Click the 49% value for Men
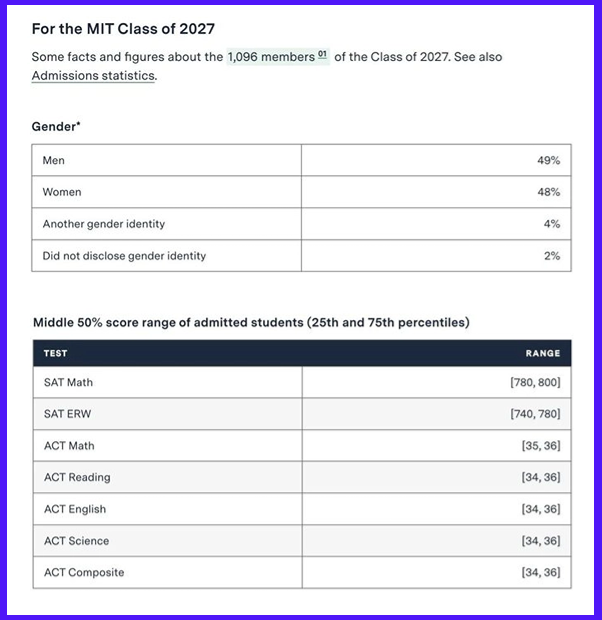The height and width of the screenshot is (620, 602). point(548,160)
